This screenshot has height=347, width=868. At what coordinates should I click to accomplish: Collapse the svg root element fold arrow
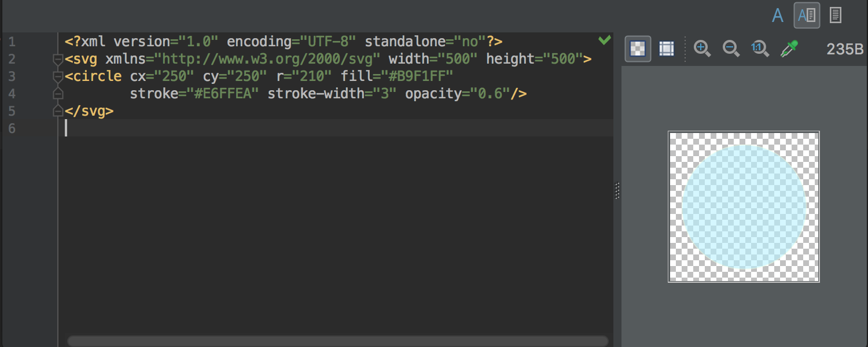click(x=57, y=59)
